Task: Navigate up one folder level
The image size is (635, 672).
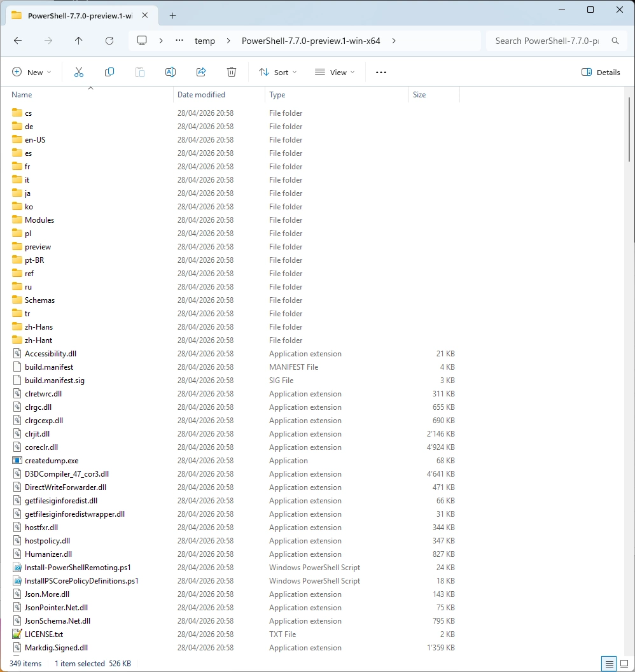Action: pos(78,41)
